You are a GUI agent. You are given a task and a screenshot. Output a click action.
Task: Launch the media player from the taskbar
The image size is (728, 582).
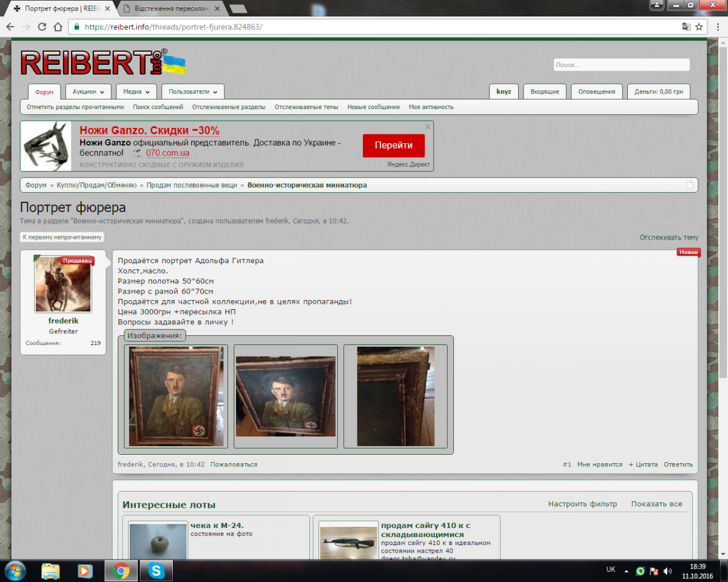(x=85, y=570)
